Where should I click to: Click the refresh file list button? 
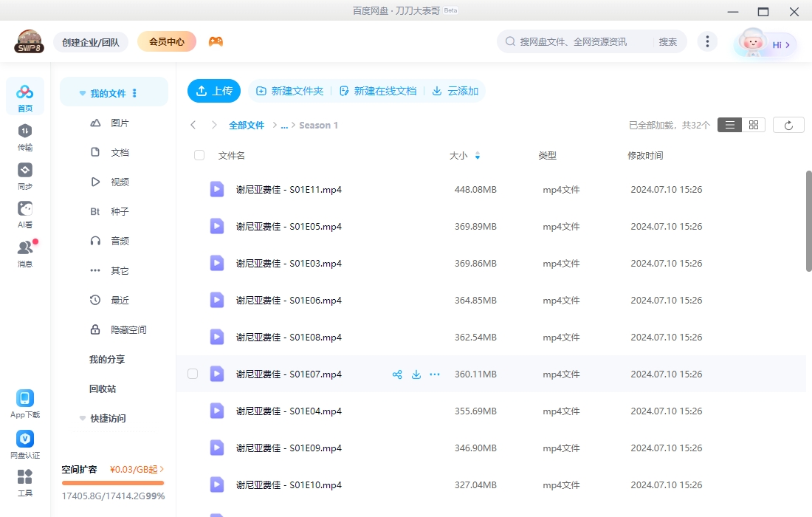click(x=788, y=125)
